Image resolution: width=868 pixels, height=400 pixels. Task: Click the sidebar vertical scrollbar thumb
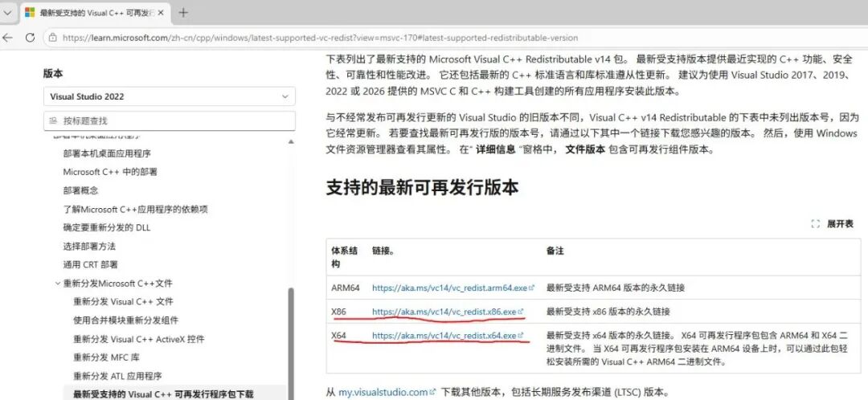(291, 344)
